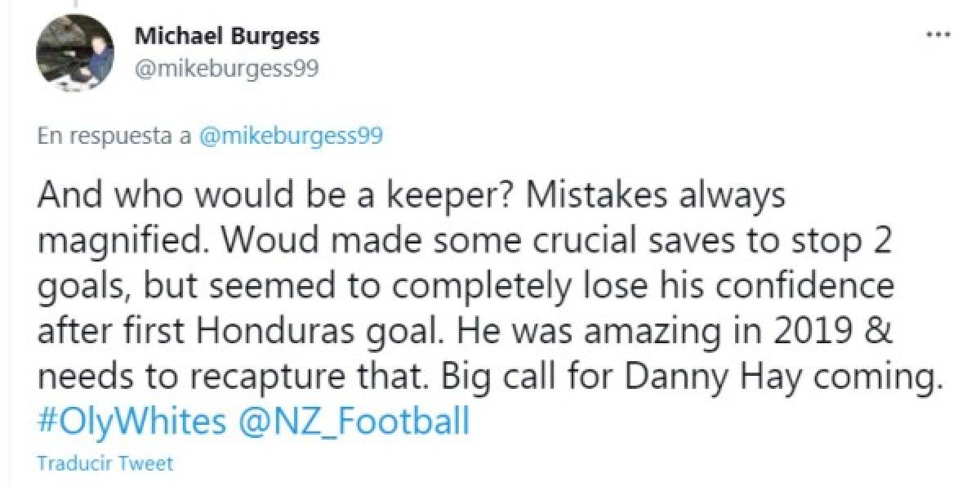This screenshot has width=980, height=487.
Task: Open the Michael Burgess display name
Action: [x=226, y=37]
